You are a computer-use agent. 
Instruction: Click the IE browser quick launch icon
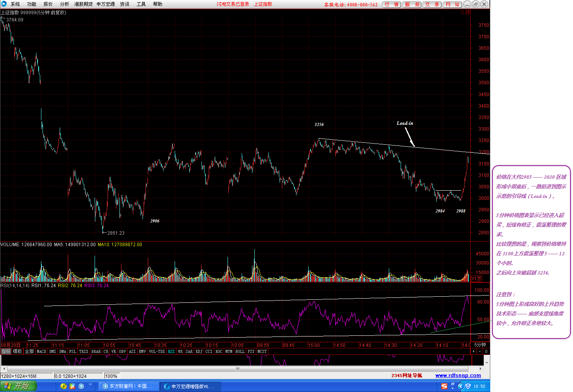[x=81, y=386]
